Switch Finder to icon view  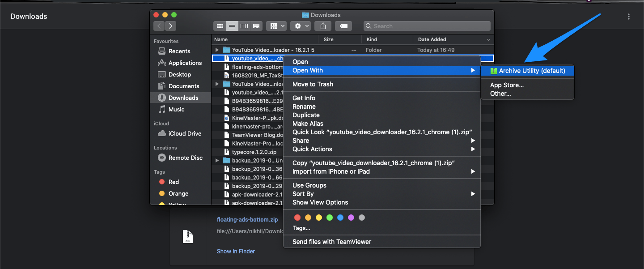(x=220, y=26)
